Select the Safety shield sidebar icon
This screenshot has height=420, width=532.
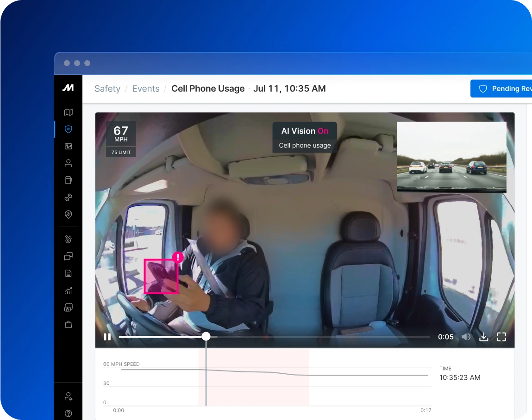[x=69, y=129]
